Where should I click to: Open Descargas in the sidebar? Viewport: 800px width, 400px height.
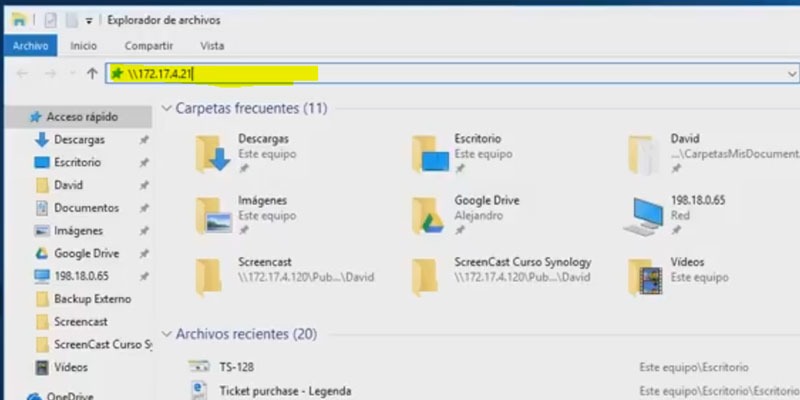click(x=79, y=139)
